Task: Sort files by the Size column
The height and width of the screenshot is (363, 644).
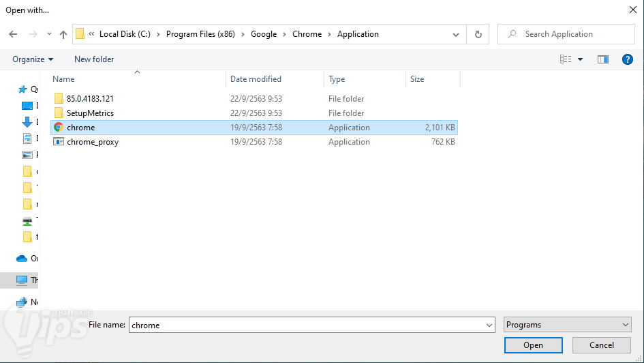Action: 417,79
